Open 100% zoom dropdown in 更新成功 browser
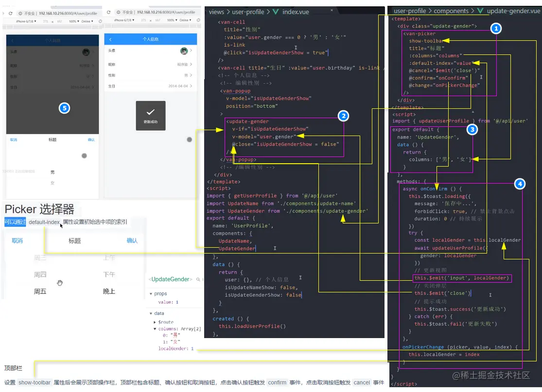 (x=172, y=20)
